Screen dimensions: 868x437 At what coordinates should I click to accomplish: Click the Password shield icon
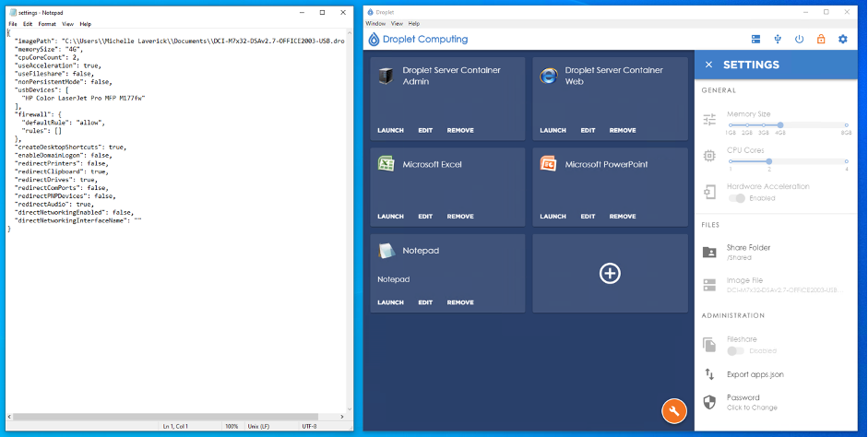[709, 402]
